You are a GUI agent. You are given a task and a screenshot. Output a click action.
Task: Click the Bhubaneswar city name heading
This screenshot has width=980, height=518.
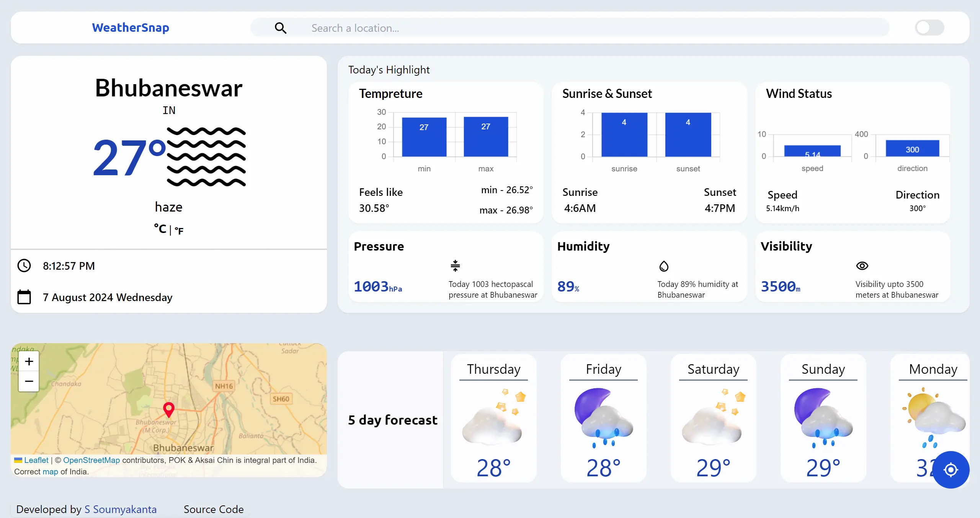click(169, 88)
